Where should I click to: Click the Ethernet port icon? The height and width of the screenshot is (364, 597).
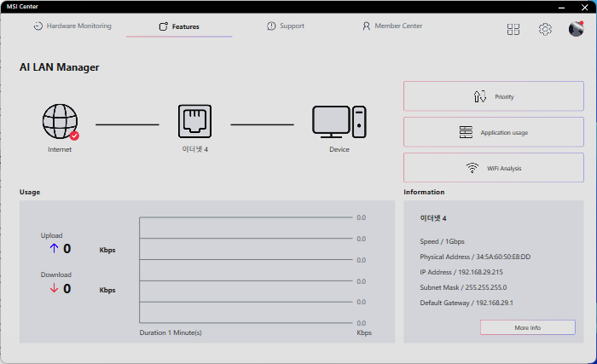pos(194,121)
